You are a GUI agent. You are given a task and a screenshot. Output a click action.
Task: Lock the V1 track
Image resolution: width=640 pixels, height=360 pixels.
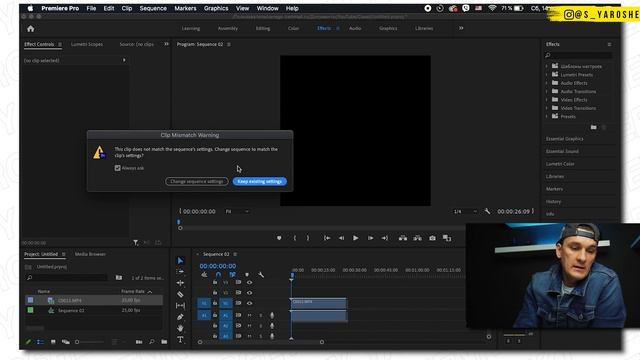coord(215,303)
